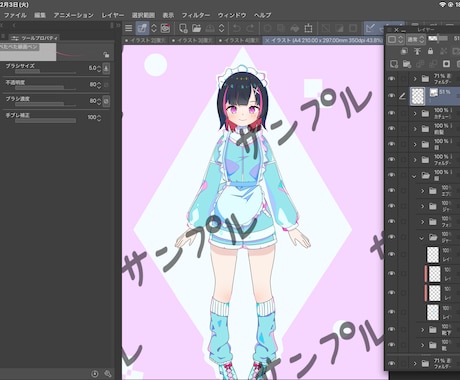The width and height of the screenshot is (460, 380).
Task: Create a new canvas with the New icon
Action: [x=183, y=28]
